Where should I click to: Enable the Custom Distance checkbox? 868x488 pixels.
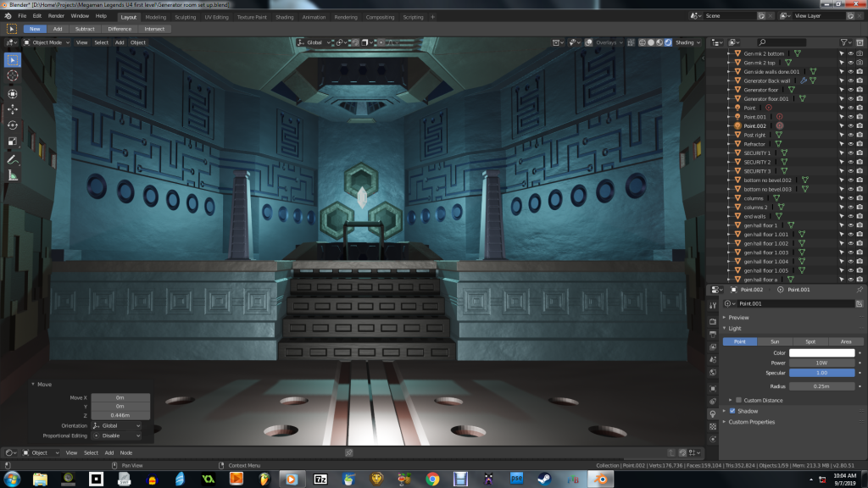(738, 400)
